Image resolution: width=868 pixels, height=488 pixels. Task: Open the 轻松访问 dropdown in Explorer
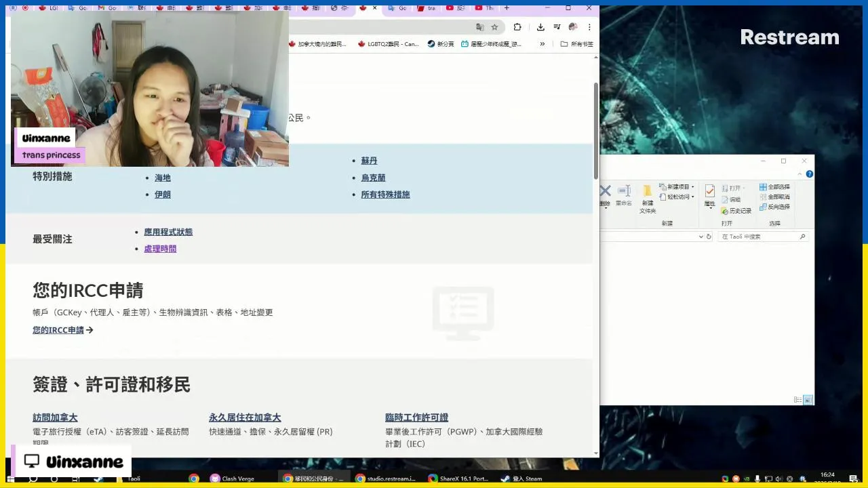(x=678, y=197)
